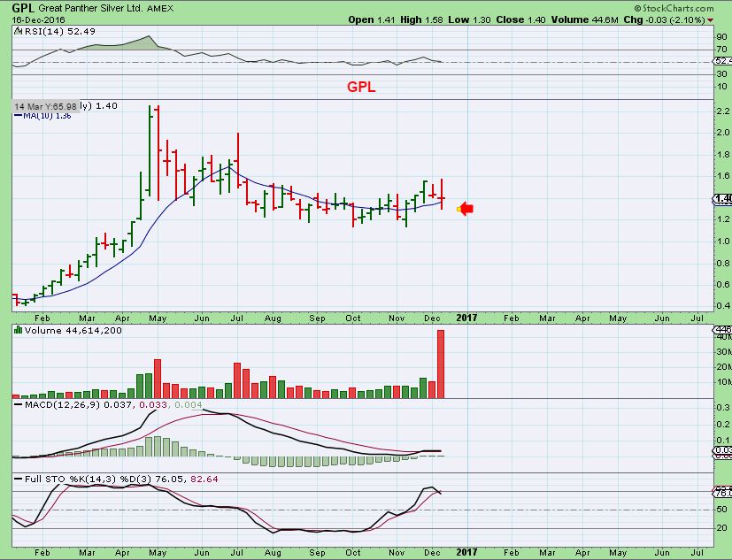732x560 pixels.
Task: Click the 2.2 price axis label
Action: pos(722,111)
